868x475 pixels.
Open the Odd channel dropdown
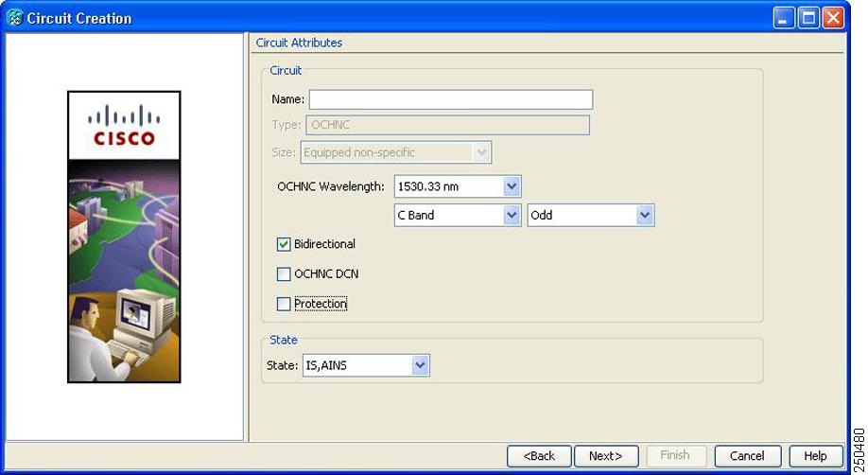click(x=591, y=215)
